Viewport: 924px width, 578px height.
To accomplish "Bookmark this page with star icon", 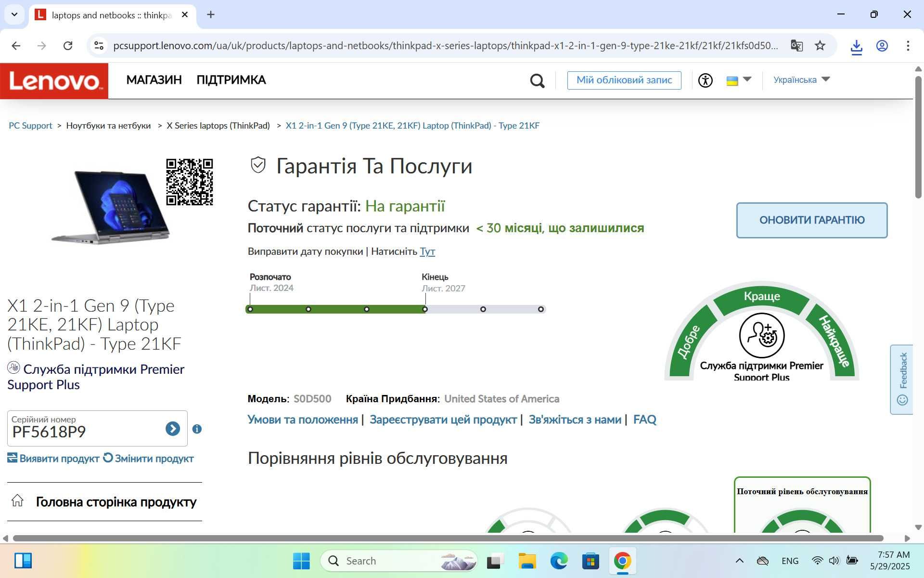I will coord(820,46).
